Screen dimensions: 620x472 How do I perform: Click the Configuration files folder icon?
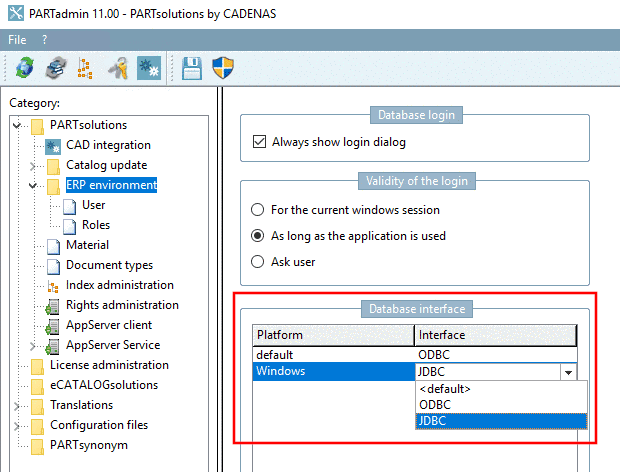[x=38, y=427]
